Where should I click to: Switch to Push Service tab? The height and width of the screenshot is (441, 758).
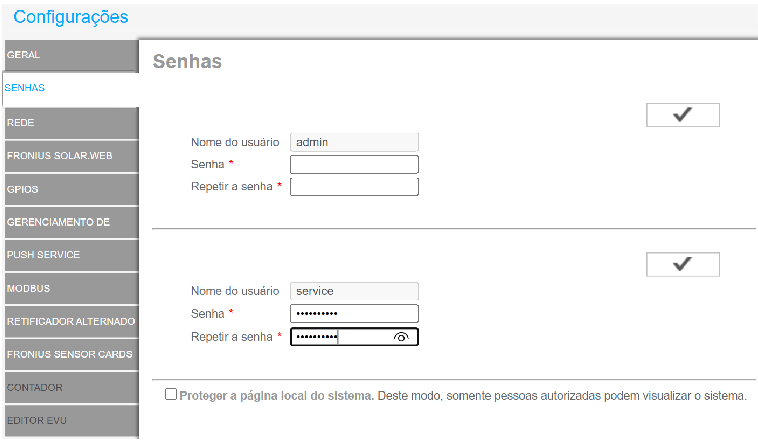click(68, 255)
